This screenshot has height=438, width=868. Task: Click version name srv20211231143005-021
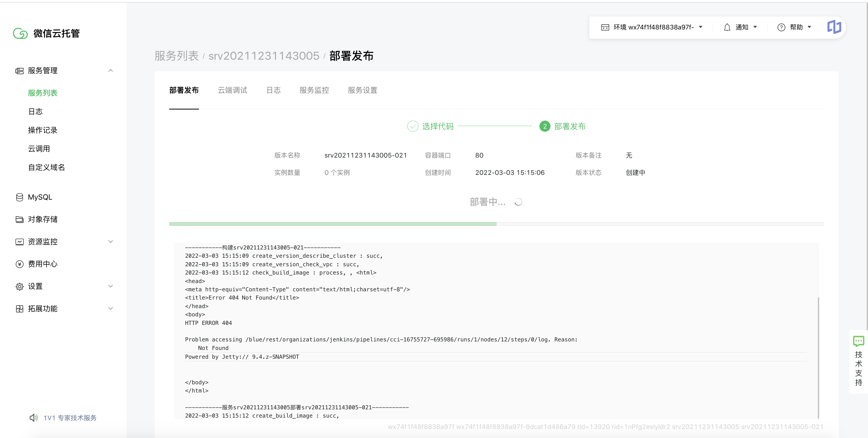[366, 155]
